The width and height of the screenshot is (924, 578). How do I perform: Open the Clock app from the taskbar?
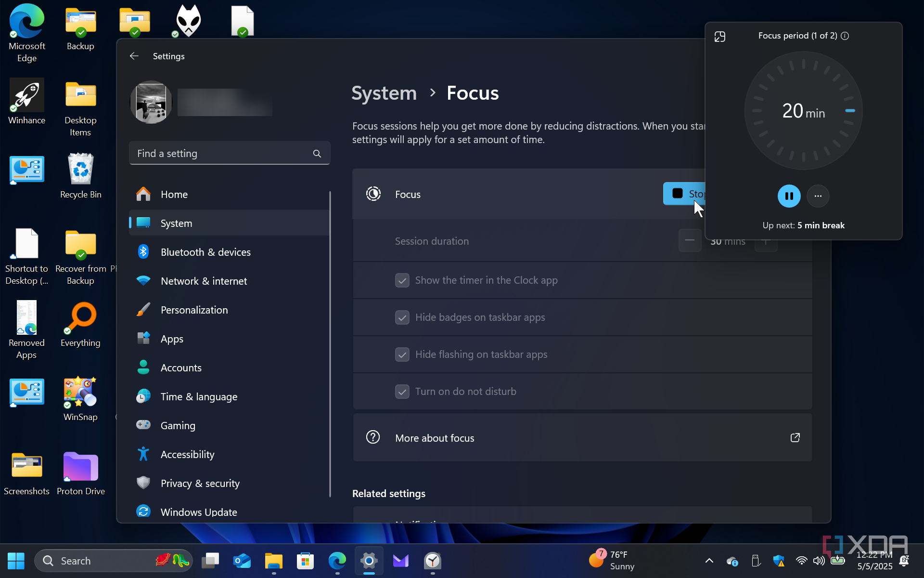[433, 561]
